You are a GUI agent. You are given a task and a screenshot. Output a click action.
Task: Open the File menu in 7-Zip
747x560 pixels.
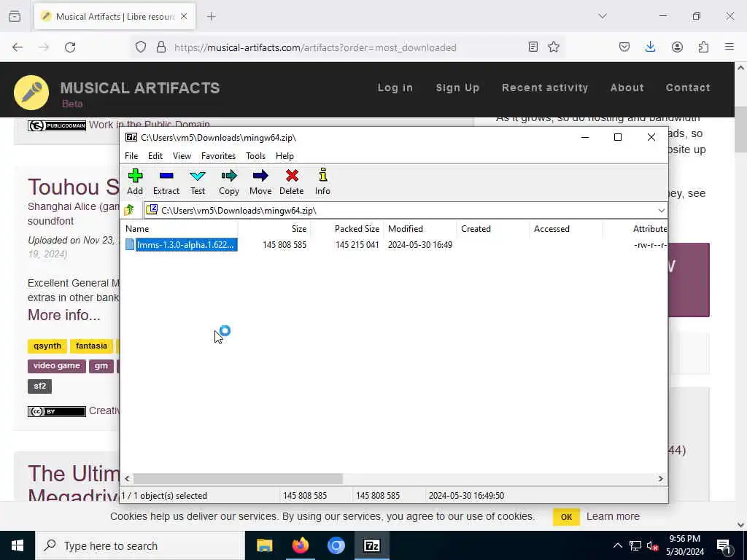click(x=131, y=156)
